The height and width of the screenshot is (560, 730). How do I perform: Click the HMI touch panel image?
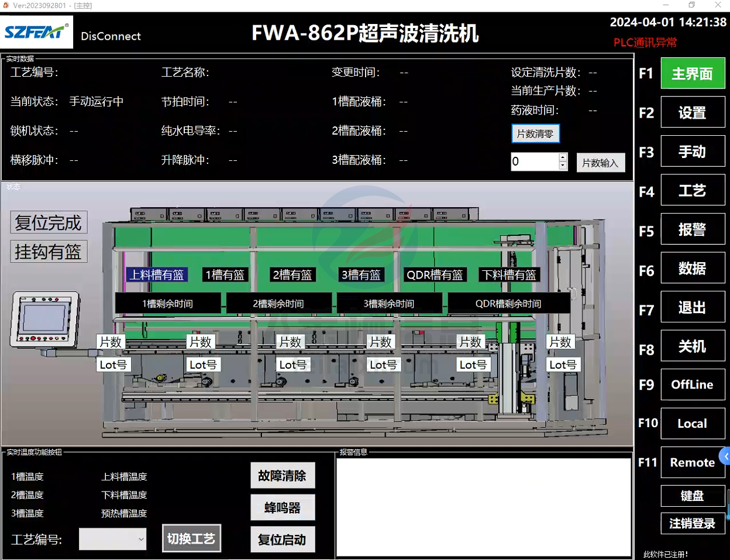tap(45, 319)
